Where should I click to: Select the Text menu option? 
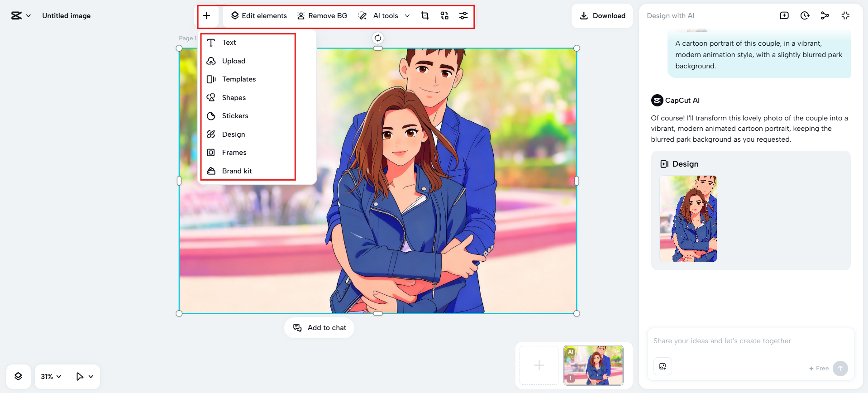(x=229, y=43)
